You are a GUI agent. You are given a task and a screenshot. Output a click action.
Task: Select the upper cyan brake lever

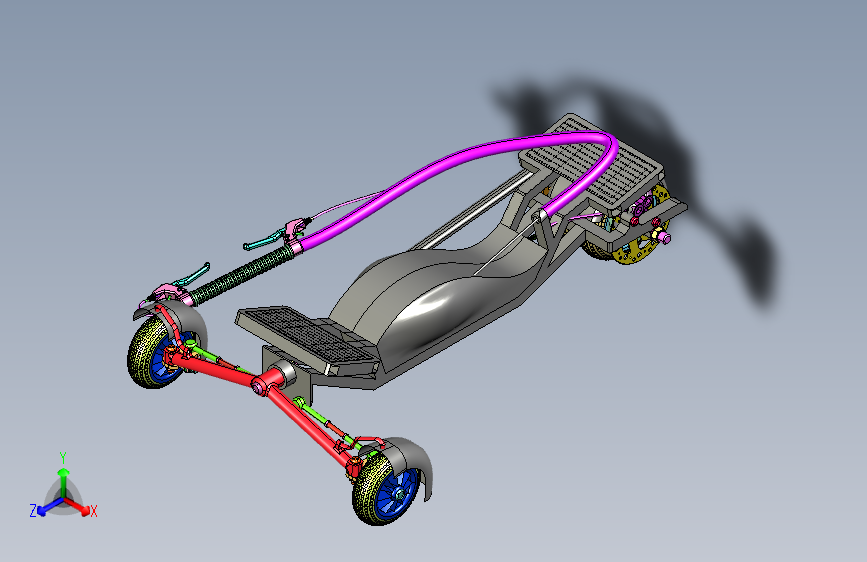(264, 241)
